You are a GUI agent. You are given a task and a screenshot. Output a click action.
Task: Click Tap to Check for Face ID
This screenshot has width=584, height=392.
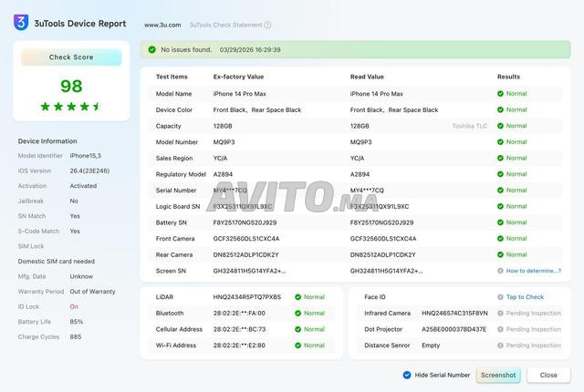coord(525,297)
